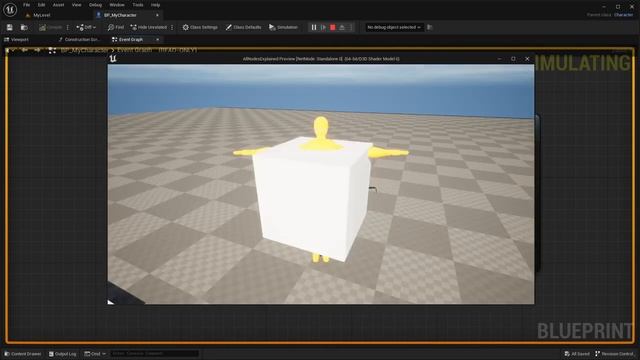Click BP_MyCharacter in the breadcrumb
Image resolution: width=640 pixels, height=360 pixels.
84,50
